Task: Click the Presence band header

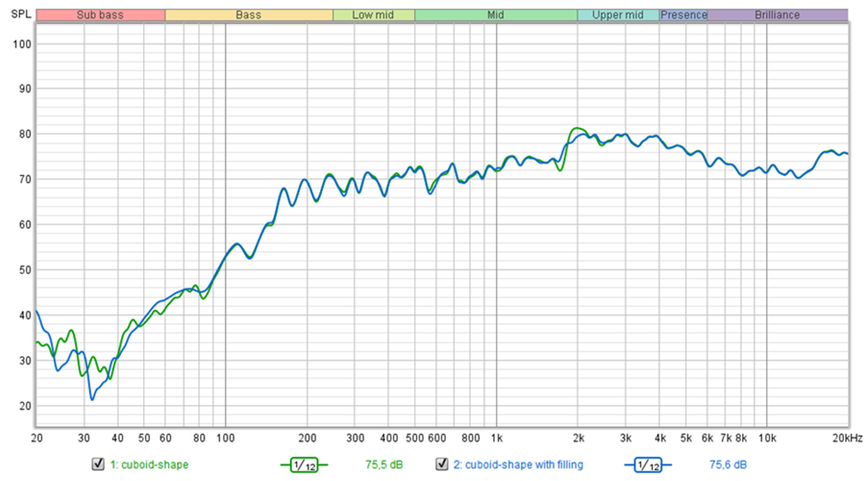Action: 683,15
